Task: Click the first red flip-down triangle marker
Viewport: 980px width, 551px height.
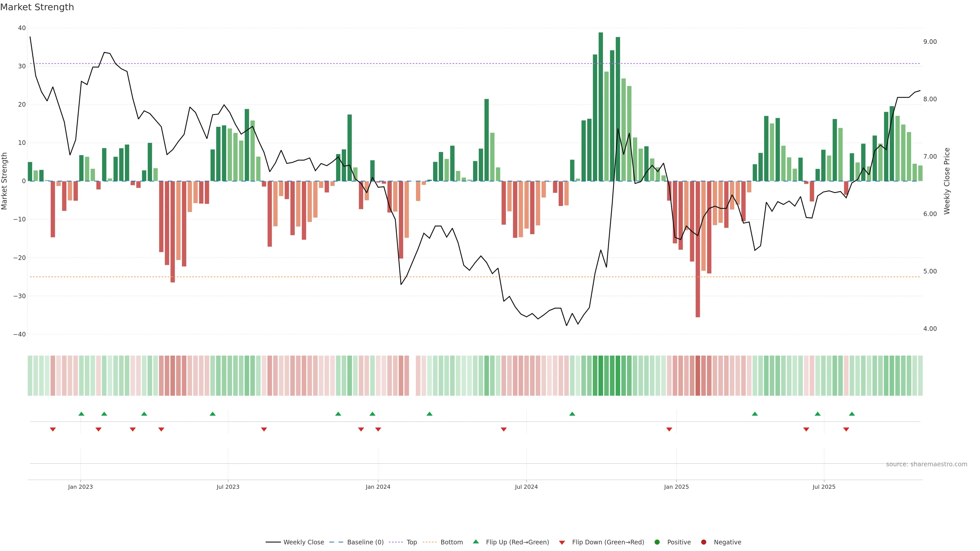Action: 53,429
